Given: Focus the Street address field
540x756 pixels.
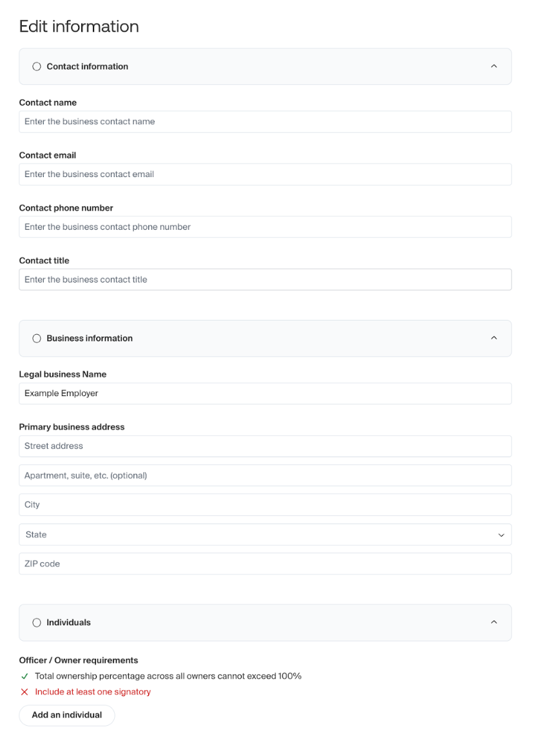Looking at the screenshot, I should 265,446.
